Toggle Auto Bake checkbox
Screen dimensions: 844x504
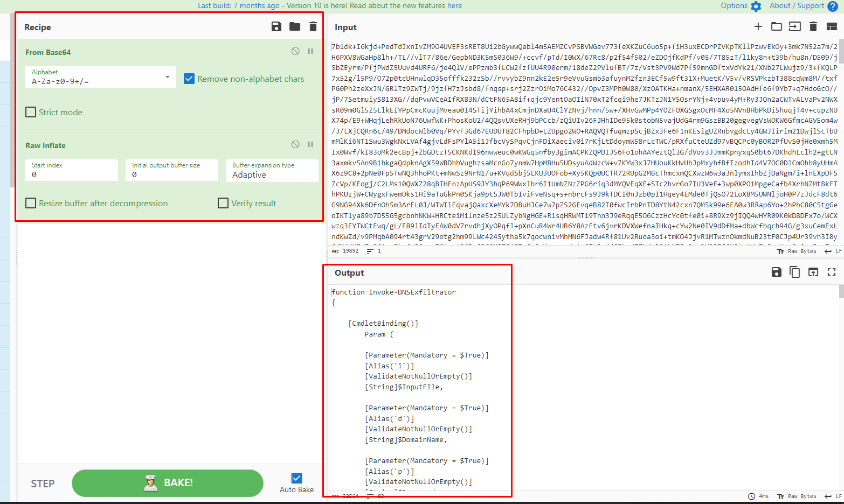pyautogui.click(x=296, y=478)
